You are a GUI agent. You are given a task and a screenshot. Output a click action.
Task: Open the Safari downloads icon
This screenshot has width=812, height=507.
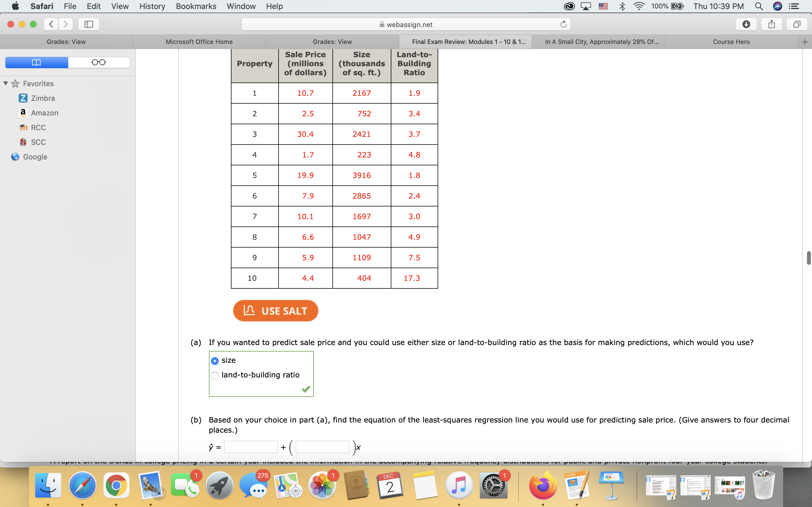click(x=746, y=24)
